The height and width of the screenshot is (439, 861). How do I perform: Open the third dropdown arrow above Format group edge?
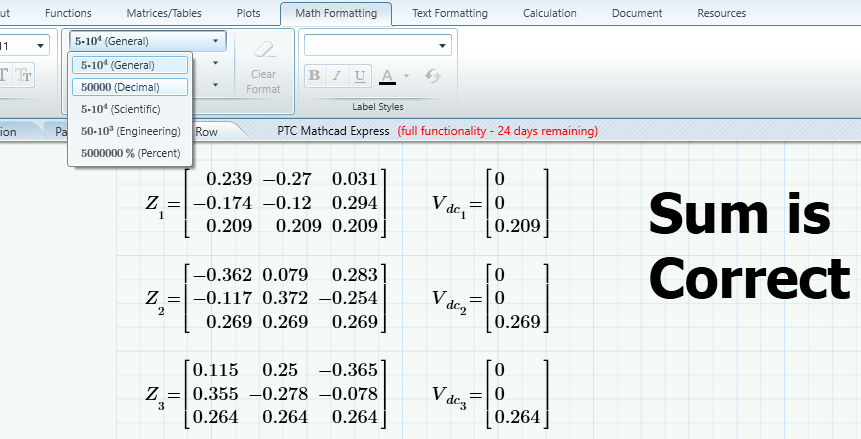215,85
